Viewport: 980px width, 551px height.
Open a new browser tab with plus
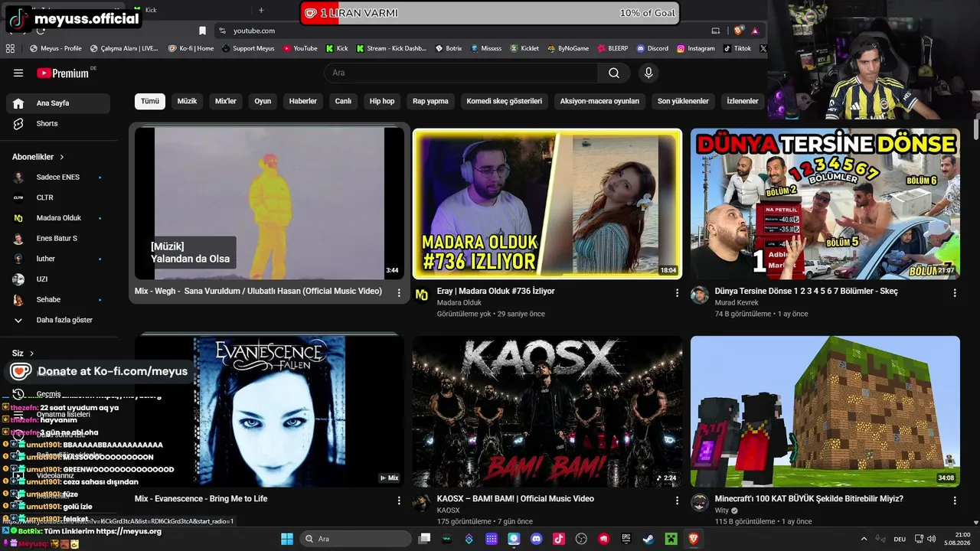coord(261,10)
